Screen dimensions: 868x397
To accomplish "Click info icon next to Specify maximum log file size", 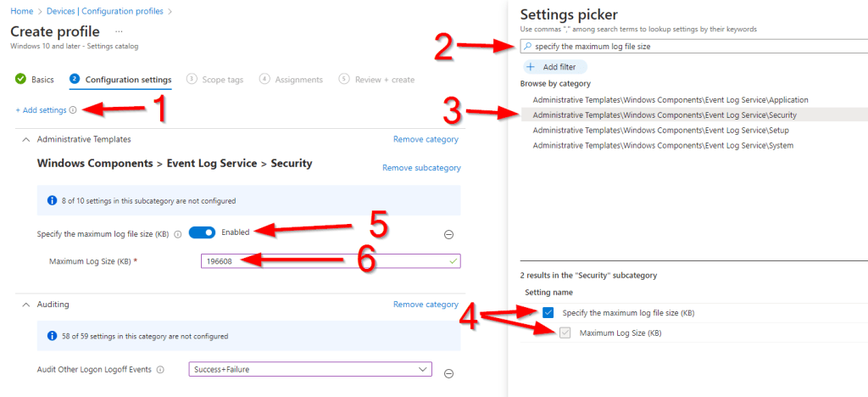I will 178,234.
